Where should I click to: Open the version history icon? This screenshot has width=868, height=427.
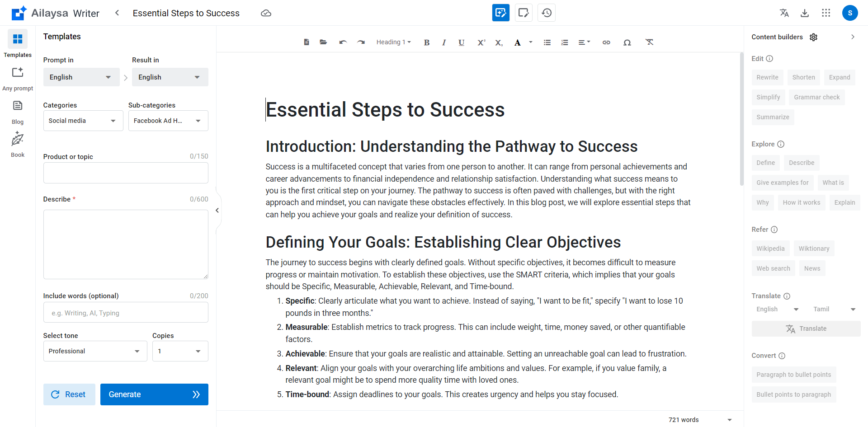pos(547,13)
